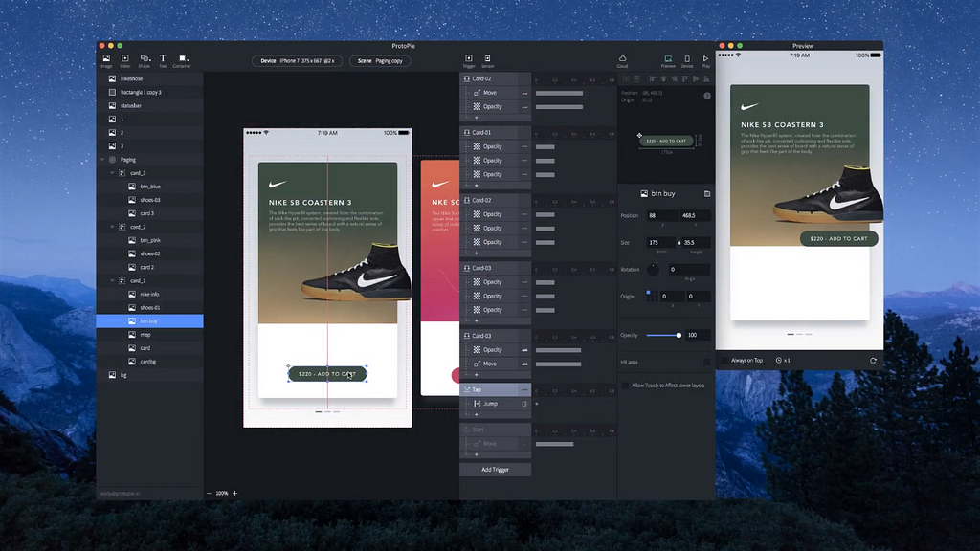This screenshot has height=551, width=980.
Task: Open the Sensor icon in toolbar
Action: point(487,60)
